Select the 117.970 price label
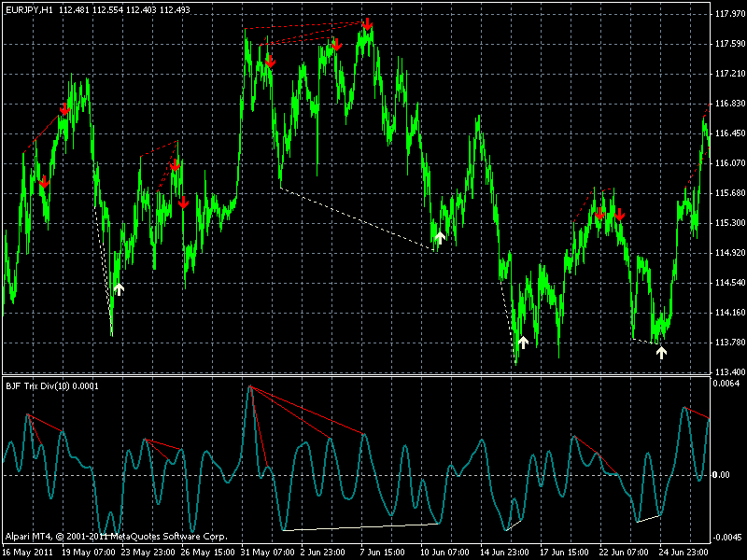 729,14
